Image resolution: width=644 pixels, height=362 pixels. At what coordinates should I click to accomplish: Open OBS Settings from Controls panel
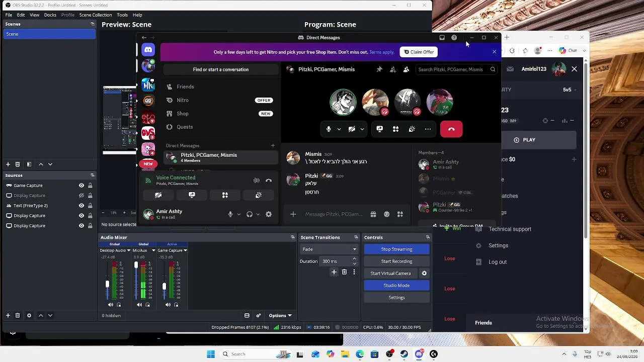coord(396,298)
